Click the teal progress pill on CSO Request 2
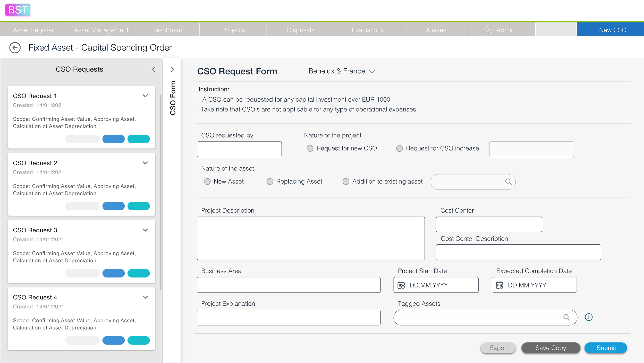Viewport: 644px width, 363px height. pyautogui.click(x=139, y=206)
